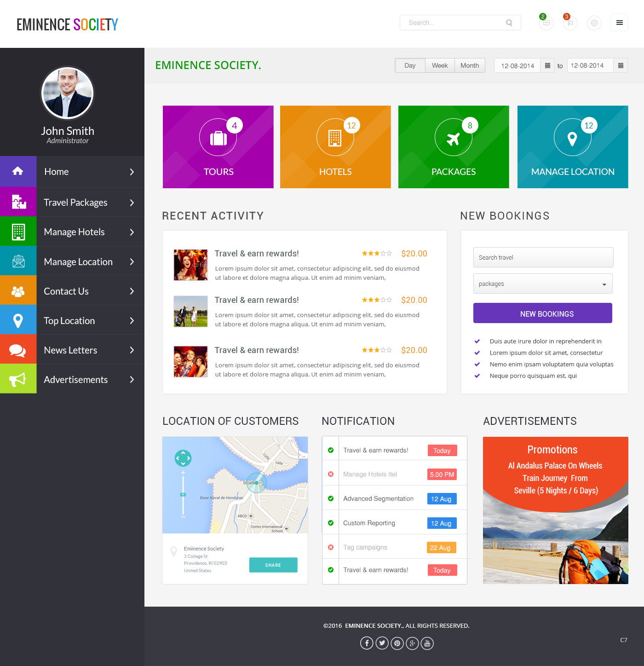Image resolution: width=644 pixels, height=666 pixels.
Task: Click the Manage Location envelope icon
Action: [18, 261]
